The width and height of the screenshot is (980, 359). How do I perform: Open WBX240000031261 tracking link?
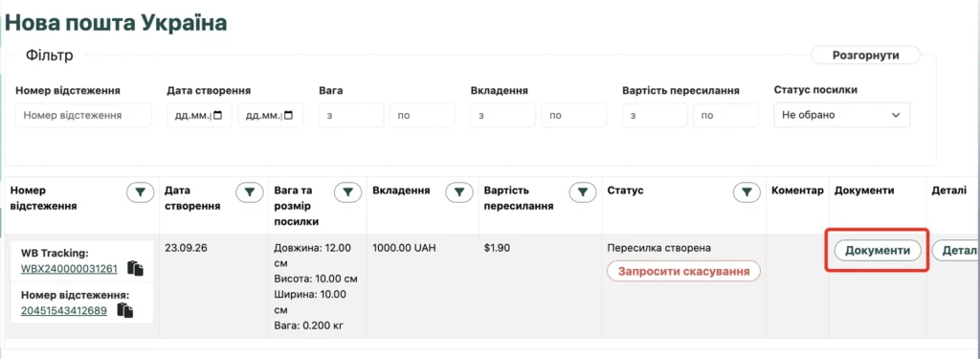[x=69, y=269]
